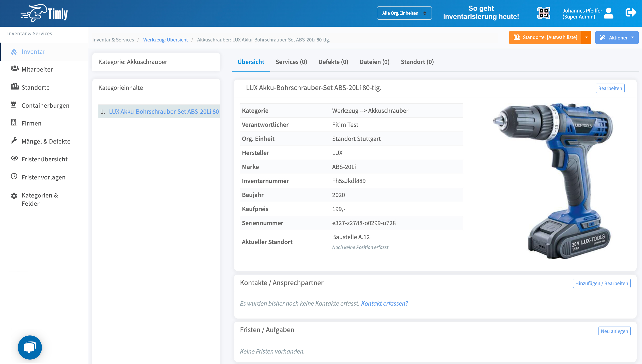The width and height of the screenshot is (642, 364).
Task: Click So geht Inventarisierung heute! banner
Action: [481, 12]
